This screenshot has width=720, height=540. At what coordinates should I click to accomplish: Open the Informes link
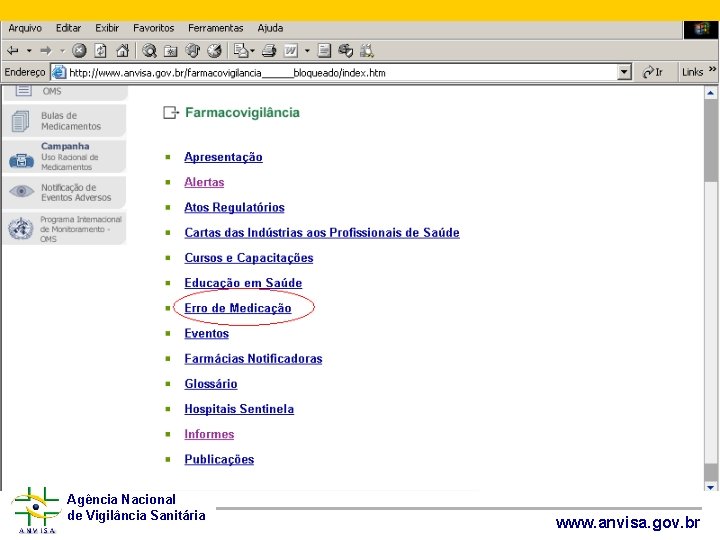click(x=209, y=434)
